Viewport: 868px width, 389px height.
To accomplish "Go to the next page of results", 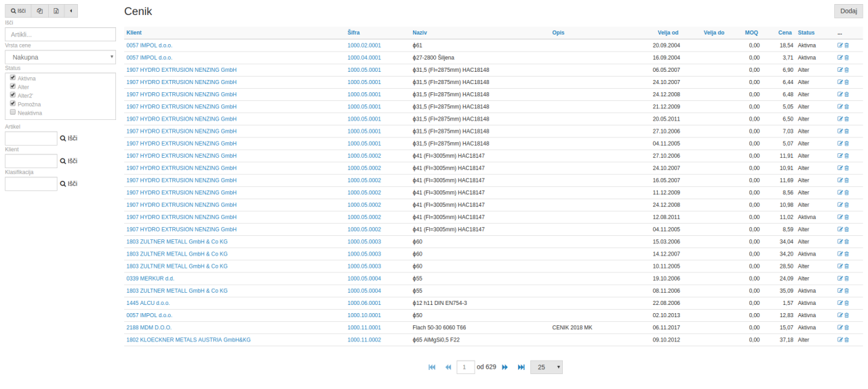I will pos(505,367).
